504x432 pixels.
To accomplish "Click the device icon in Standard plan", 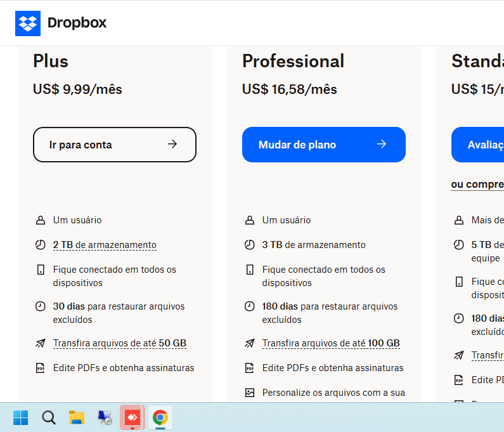I will [x=459, y=282].
